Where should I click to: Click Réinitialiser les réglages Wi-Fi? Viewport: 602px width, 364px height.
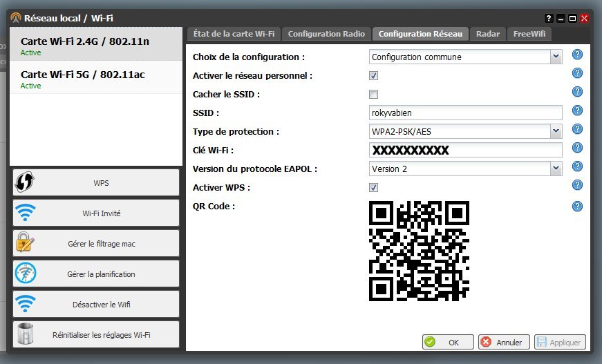[x=96, y=334]
